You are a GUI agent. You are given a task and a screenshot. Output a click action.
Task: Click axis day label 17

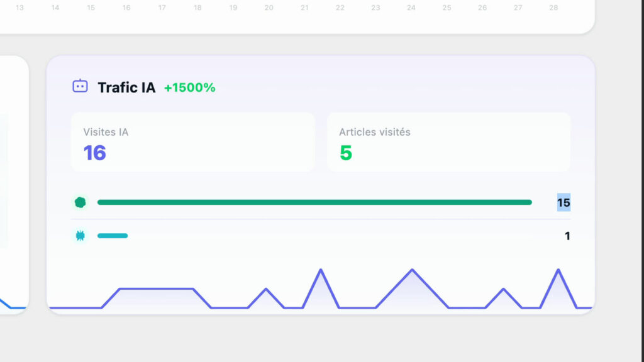tap(162, 8)
